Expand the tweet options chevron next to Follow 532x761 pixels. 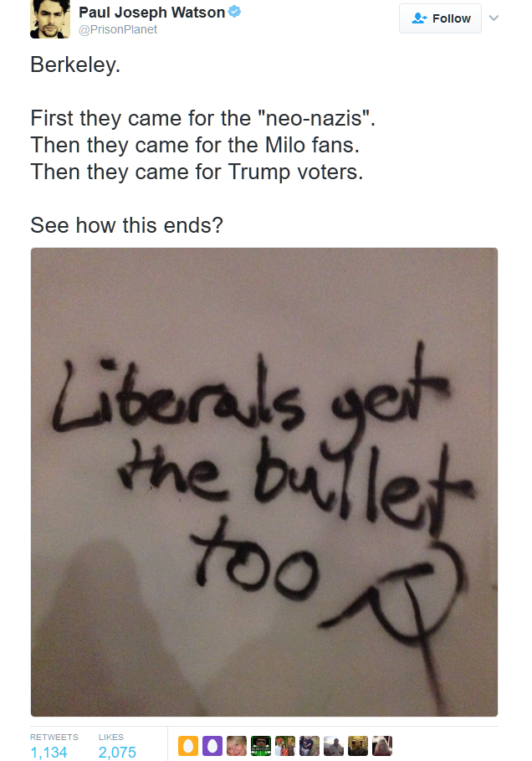coord(494,18)
